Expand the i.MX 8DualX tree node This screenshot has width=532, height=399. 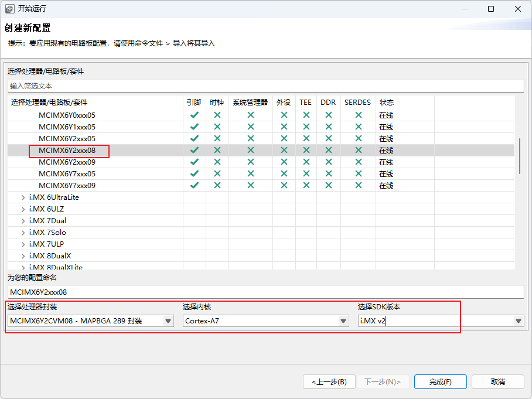tap(23, 256)
